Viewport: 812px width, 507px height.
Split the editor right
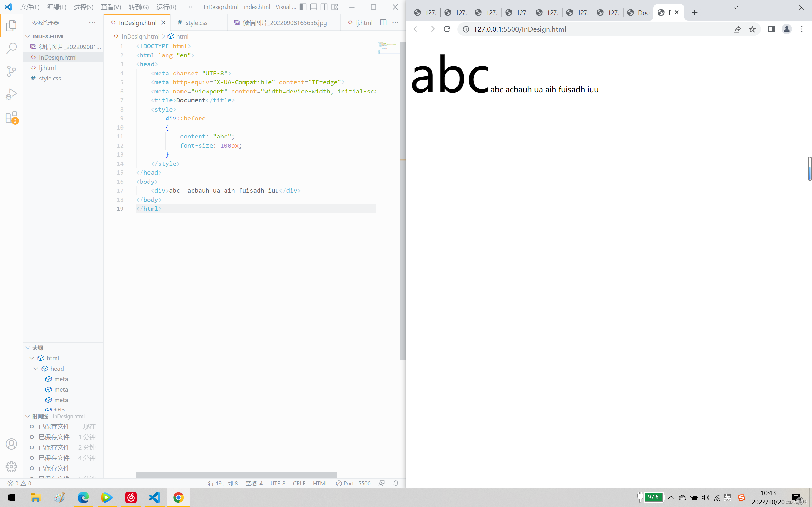[x=383, y=22]
